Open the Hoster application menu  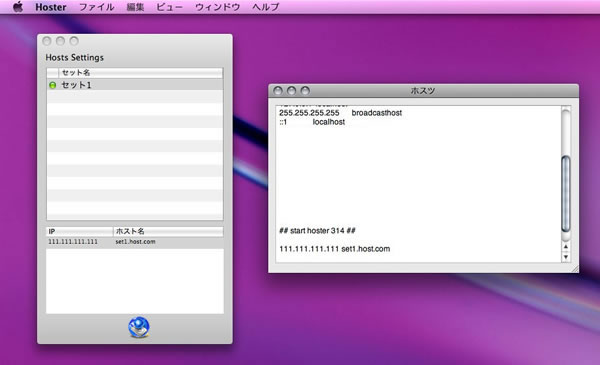(x=51, y=7)
